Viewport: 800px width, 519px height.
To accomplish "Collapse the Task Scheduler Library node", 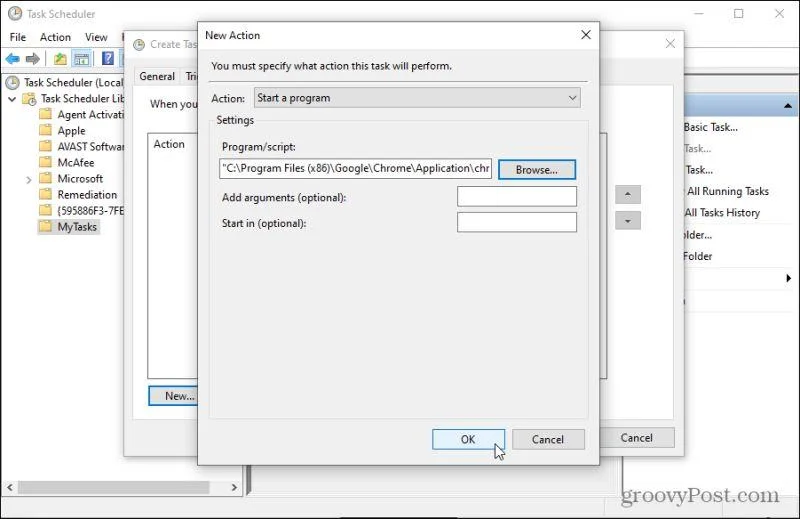I will click(12, 99).
